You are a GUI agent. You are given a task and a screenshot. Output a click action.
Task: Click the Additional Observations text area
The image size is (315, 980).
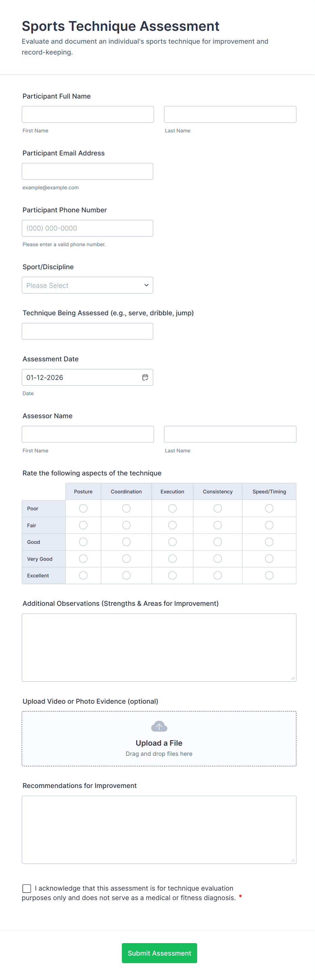[159, 647]
